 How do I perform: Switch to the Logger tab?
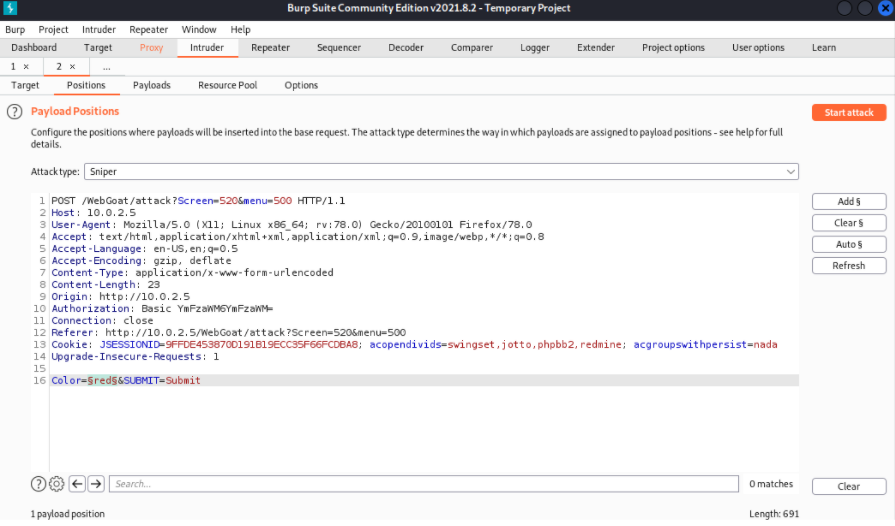[534, 48]
